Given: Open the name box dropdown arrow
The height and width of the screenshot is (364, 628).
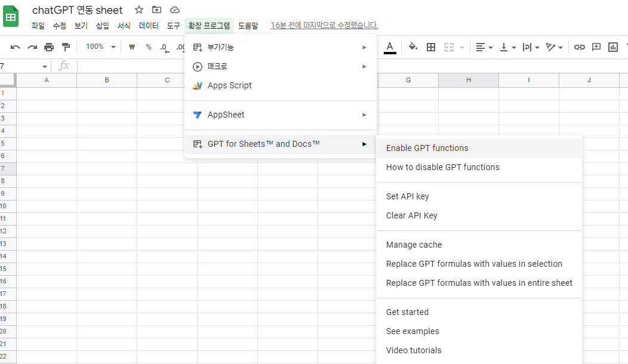Looking at the screenshot, I should coord(44,66).
